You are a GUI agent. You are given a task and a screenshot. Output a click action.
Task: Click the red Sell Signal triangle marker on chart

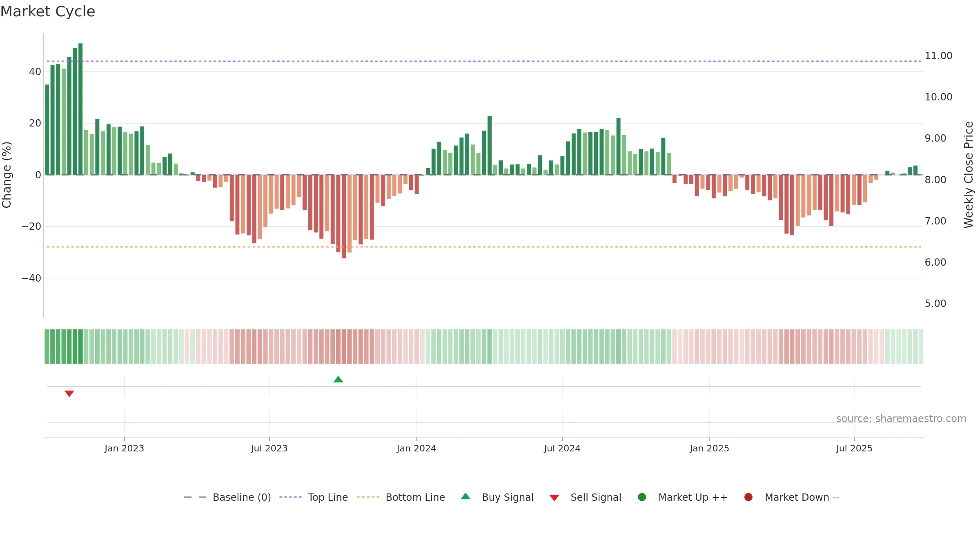point(69,393)
